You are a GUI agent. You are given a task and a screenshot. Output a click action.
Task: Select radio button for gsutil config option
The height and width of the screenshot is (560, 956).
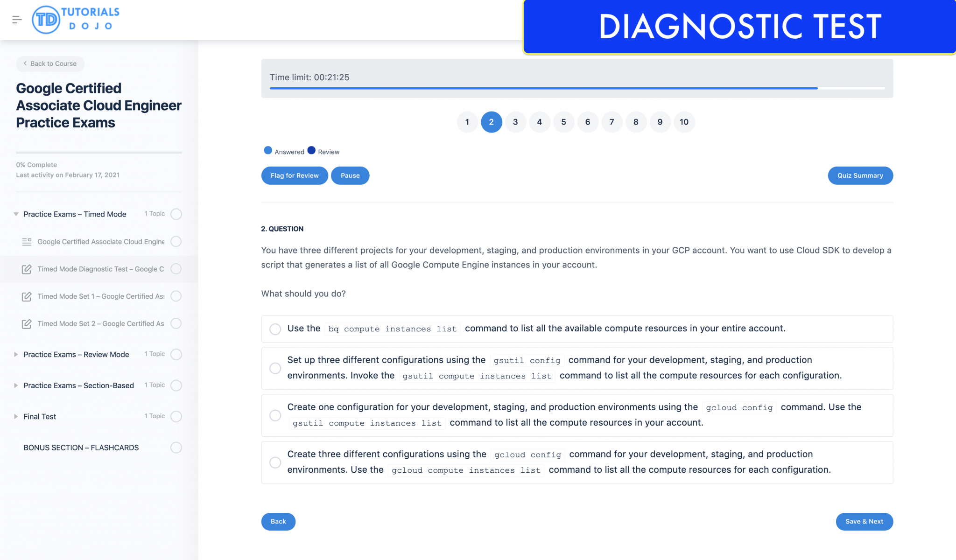(x=275, y=367)
